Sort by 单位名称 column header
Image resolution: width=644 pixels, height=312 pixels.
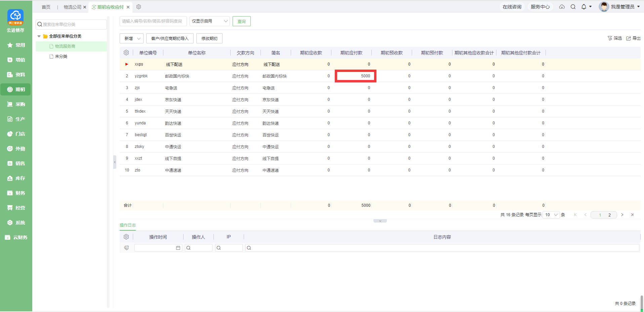[x=197, y=53]
